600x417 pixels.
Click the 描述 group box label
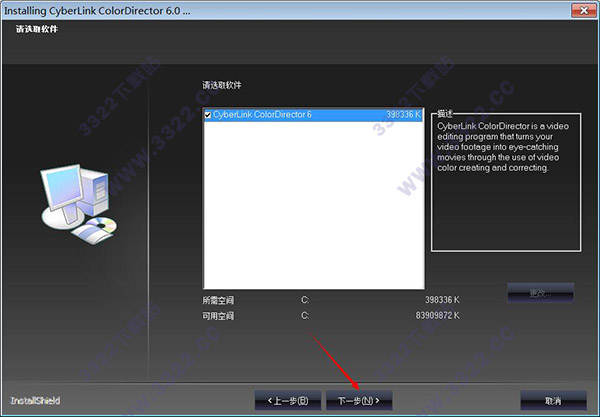(x=445, y=114)
